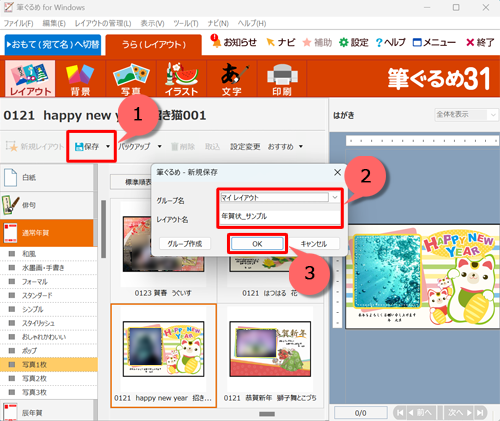This screenshot has width=500, height=421.
Task: Open 全体を表示 zoom dropdown
Action: pyautogui.click(x=466, y=115)
